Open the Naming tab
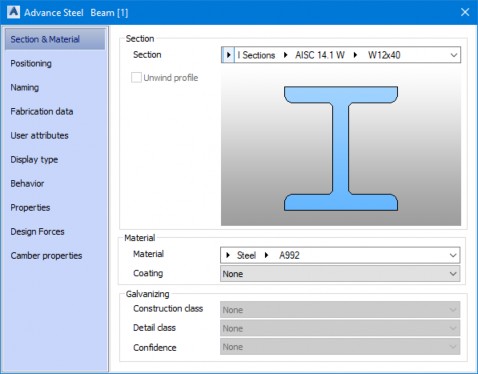Screen dimensions: 478x374 pyautogui.click(x=25, y=87)
